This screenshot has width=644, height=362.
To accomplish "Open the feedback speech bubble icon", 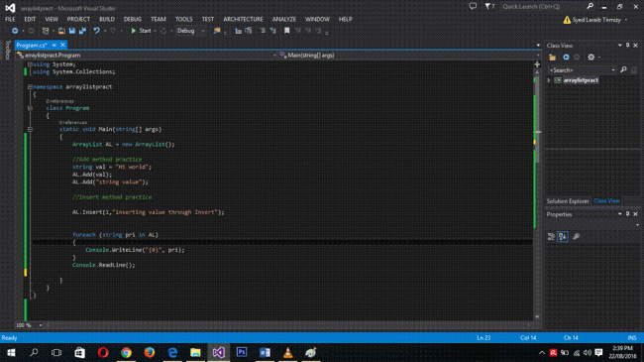I will (473, 6).
